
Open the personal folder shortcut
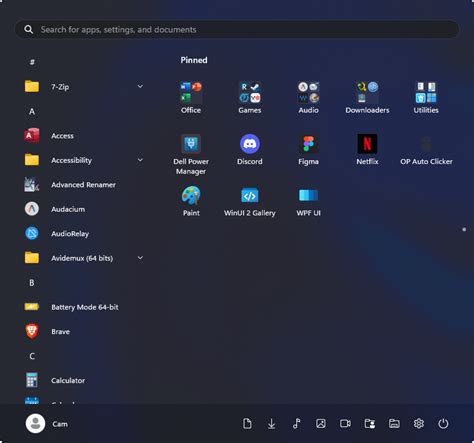click(x=370, y=424)
